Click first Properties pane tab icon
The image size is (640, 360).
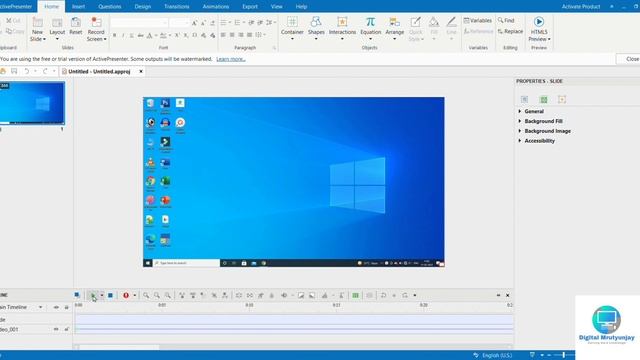524,99
